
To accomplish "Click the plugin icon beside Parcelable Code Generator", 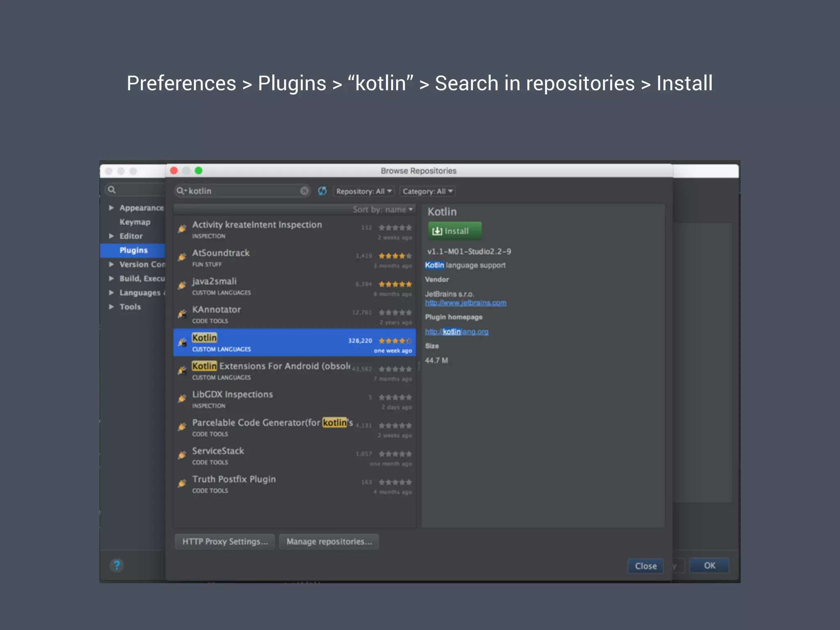I will point(182,427).
